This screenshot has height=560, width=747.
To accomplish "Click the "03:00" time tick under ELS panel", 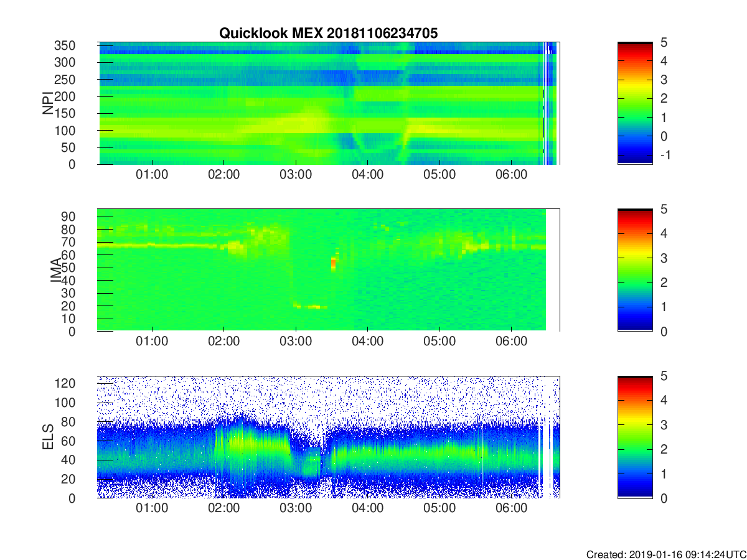I will click(296, 508).
